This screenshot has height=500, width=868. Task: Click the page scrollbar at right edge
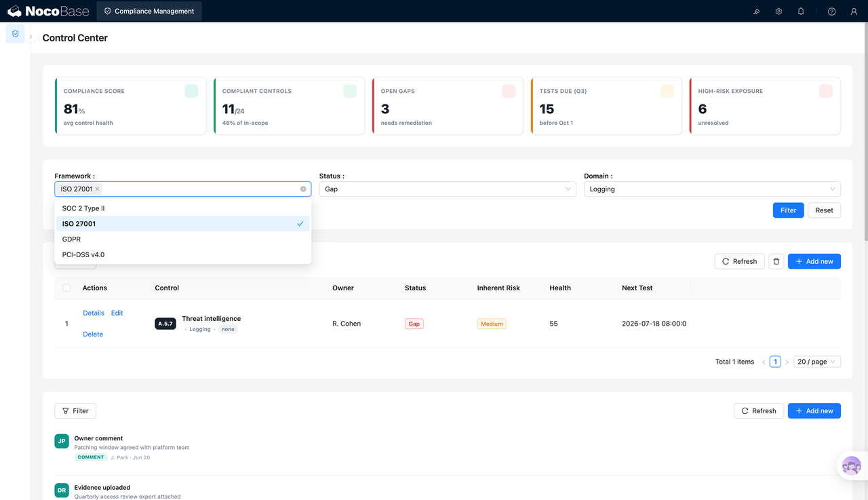tap(865, 132)
